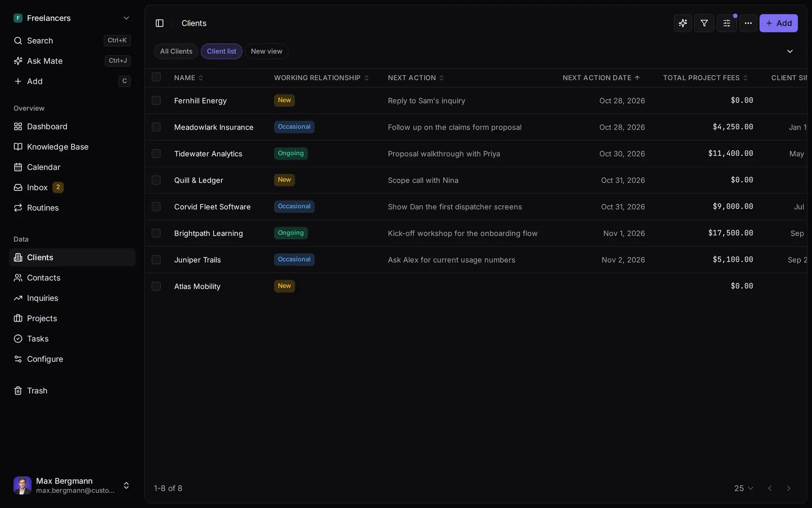This screenshot has height=508, width=812.
Task: Tick the select-all checkbox in table header
Action: pos(156,77)
